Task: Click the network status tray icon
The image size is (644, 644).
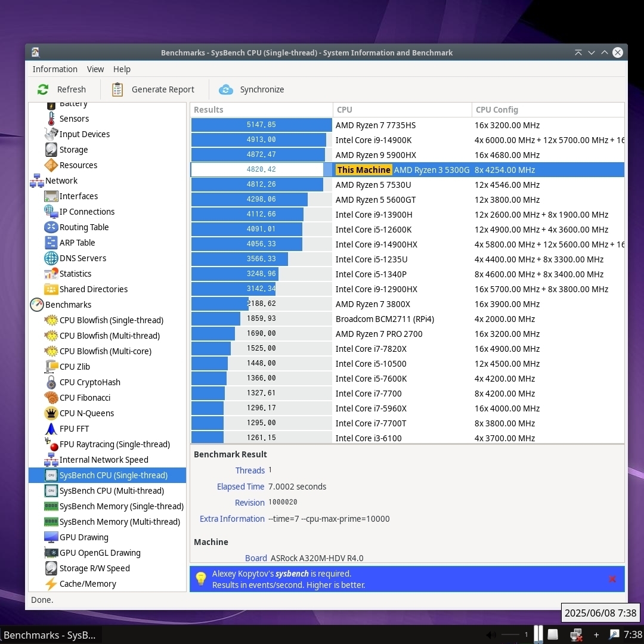Action: tap(576, 635)
